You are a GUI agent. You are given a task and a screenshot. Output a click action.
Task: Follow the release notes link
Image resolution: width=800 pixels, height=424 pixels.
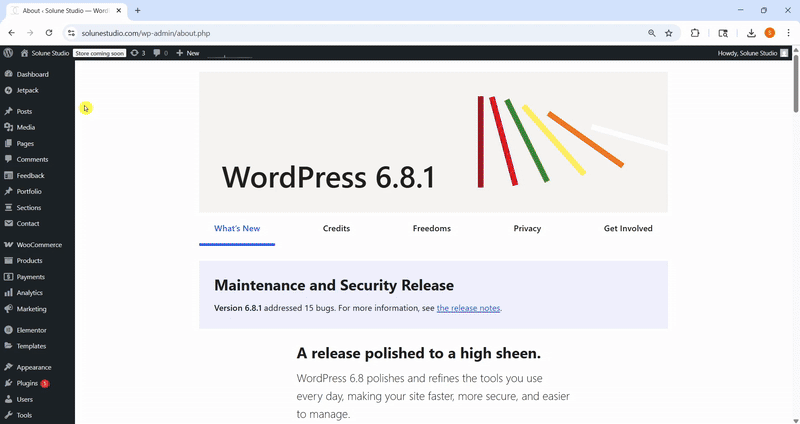click(468, 308)
